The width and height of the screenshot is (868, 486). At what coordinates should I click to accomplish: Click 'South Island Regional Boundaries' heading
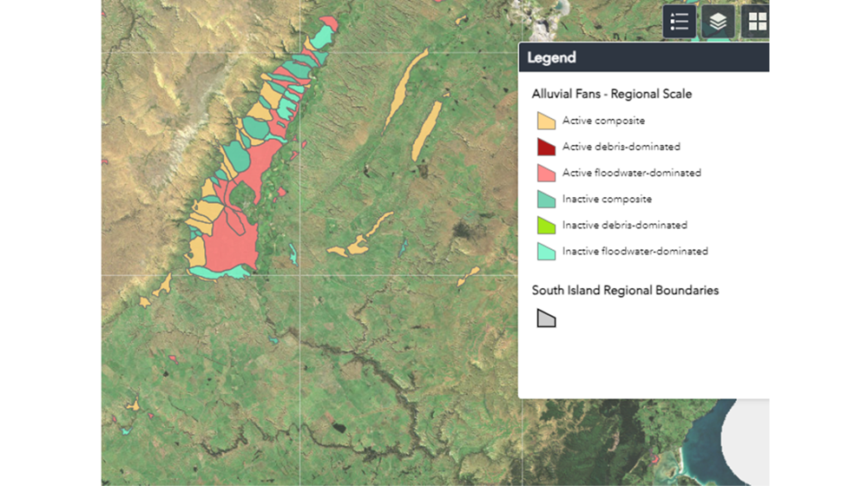coord(625,290)
